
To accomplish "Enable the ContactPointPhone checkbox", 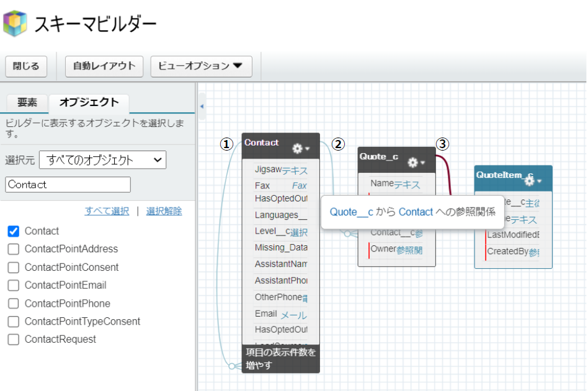I will pos(14,304).
